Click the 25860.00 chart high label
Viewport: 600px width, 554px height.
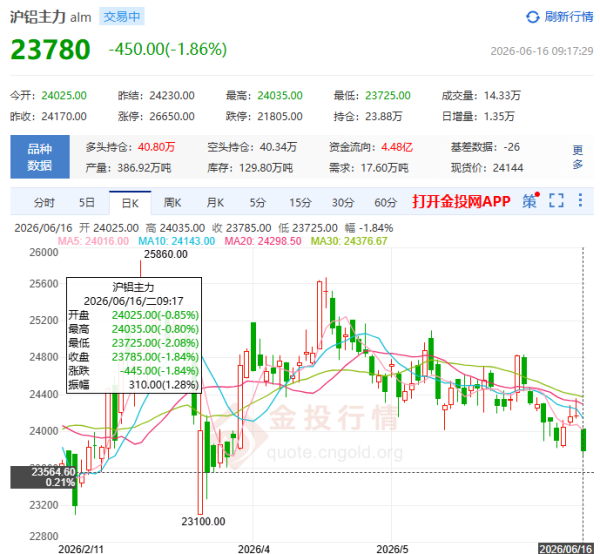pos(166,254)
